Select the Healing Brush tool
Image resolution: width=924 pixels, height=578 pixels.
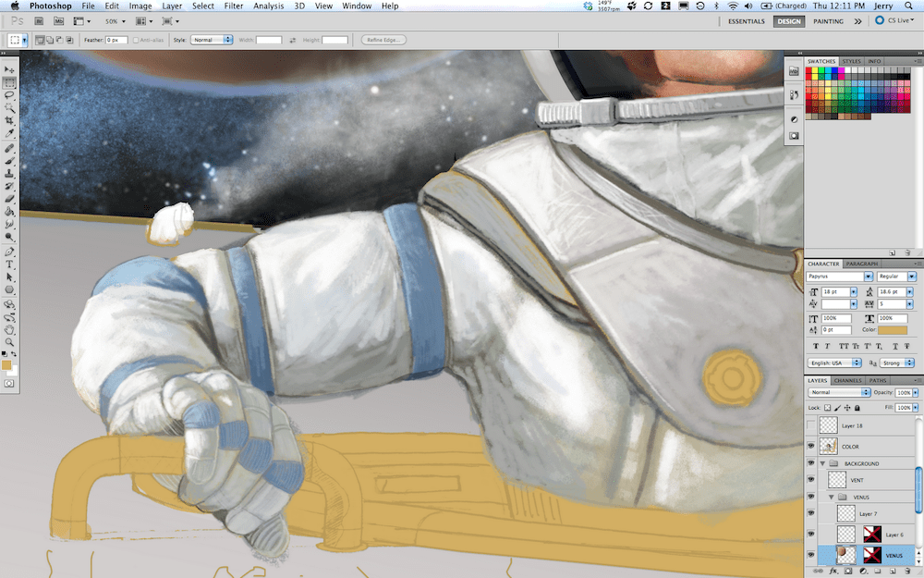tap(9, 149)
